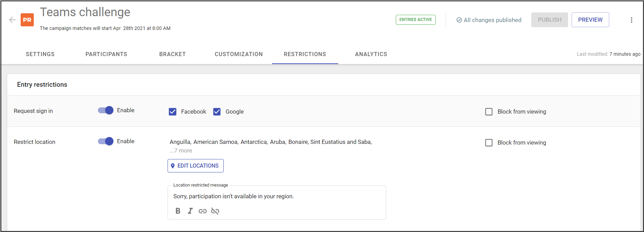
Task: Open the Settings tab
Action: [x=40, y=54]
